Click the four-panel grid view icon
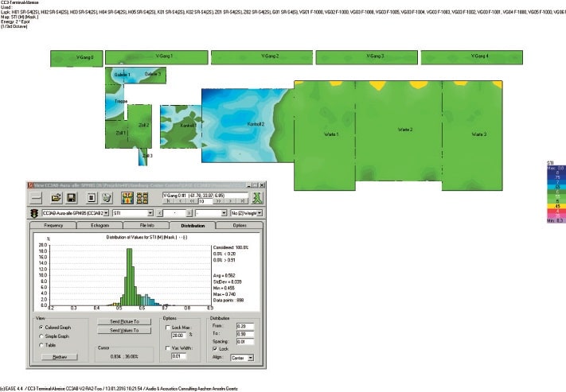 point(142,197)
